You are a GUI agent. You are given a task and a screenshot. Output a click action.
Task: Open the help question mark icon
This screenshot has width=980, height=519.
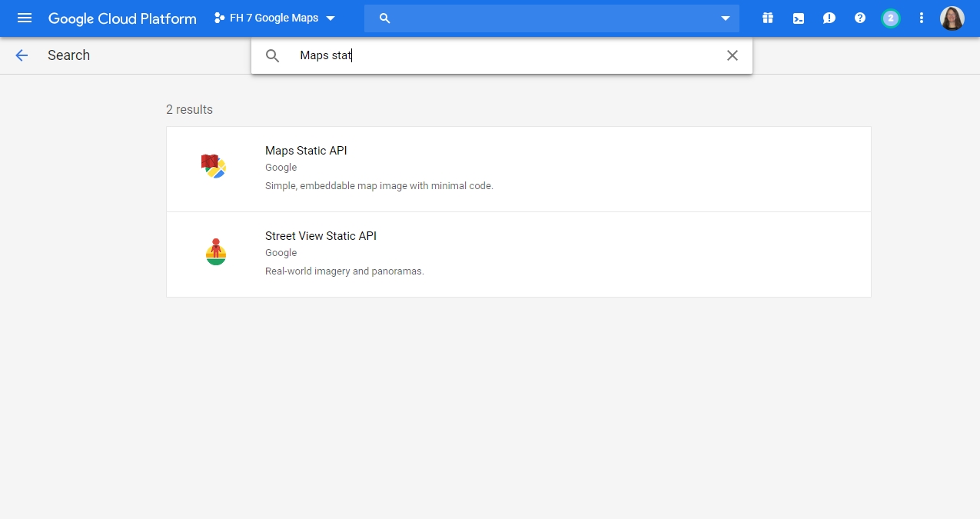pos(860,18)
